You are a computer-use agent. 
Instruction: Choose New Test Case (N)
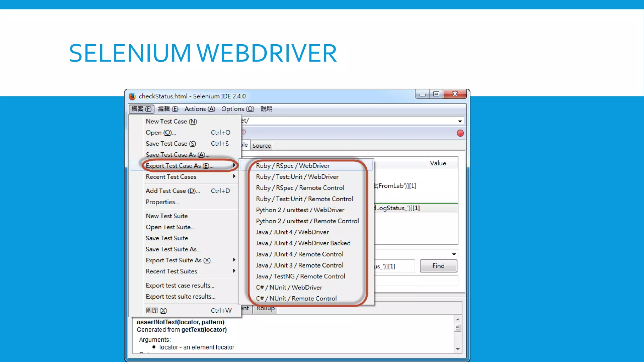pyautogui.click(x=185, y=121)
